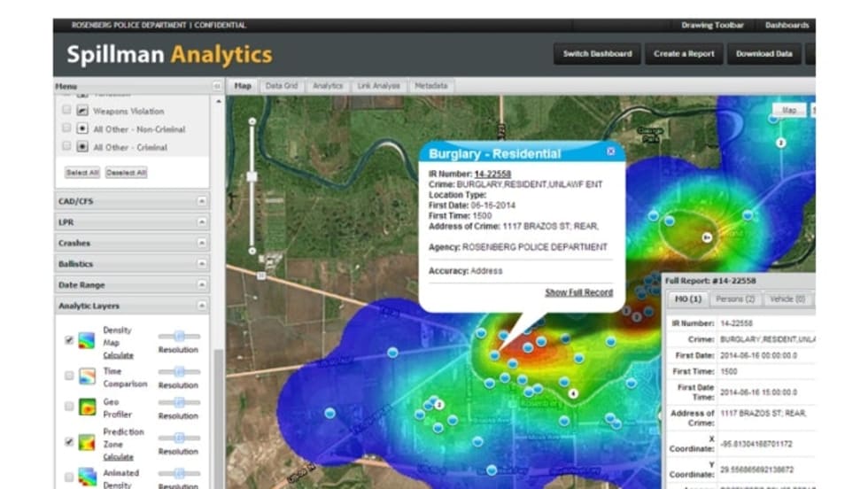
Task: Expand the Date Range section
Action: click(201, 285)
